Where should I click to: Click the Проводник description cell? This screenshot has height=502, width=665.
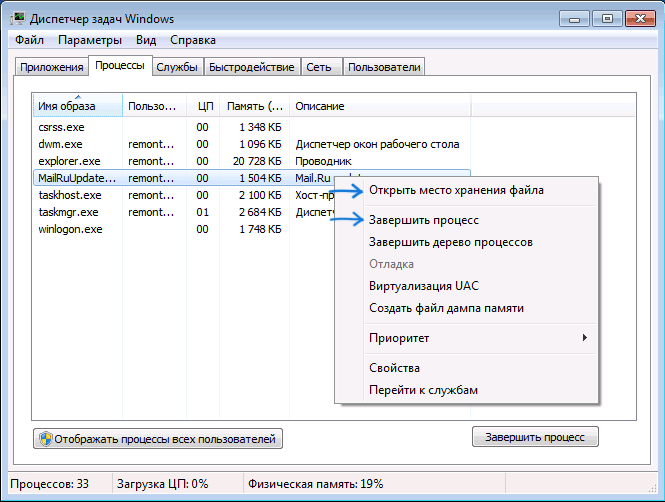(x=323, y=161)
